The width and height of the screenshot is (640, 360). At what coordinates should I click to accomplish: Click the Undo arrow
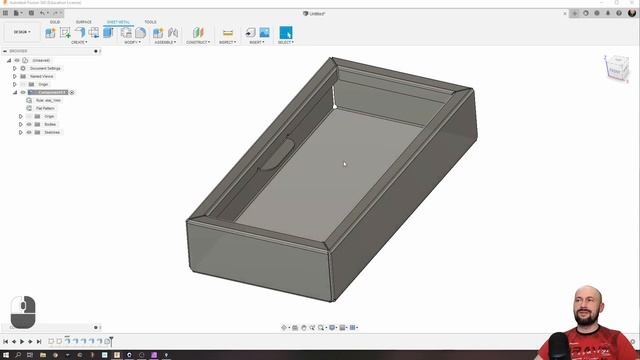[x=43, y=13]
